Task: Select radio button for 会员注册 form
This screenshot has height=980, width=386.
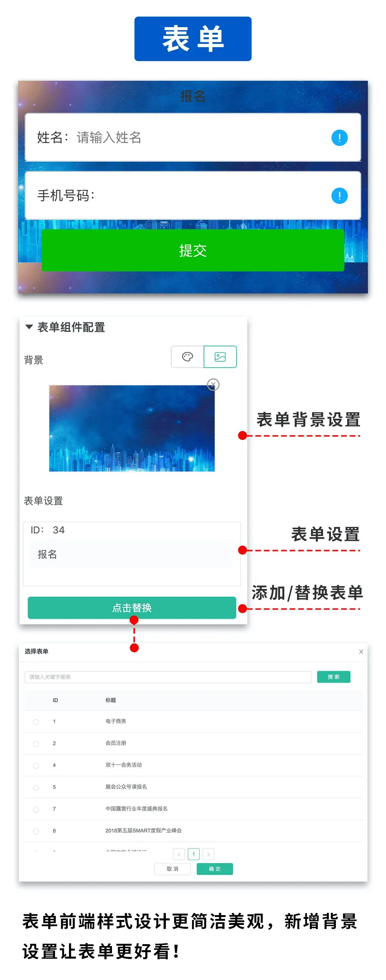Action: click(x=36, y=743)
